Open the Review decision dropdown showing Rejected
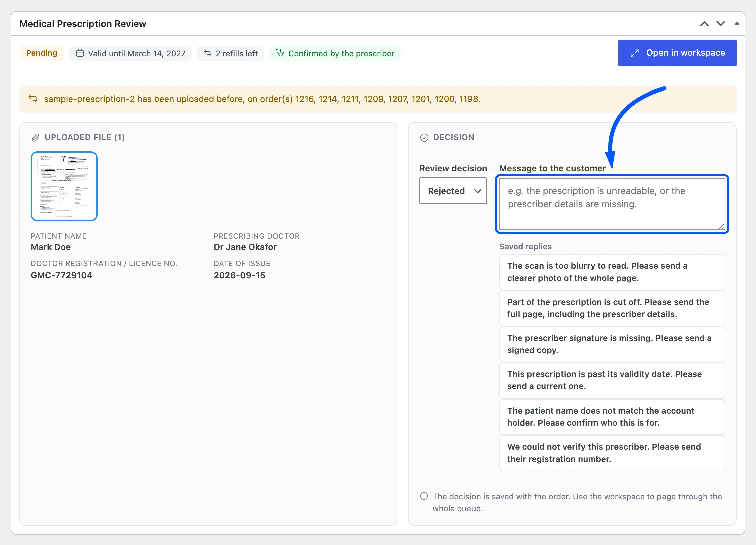The width and height of the screenshot is (756, 545). pyautogui.click(x=453, y=191)
